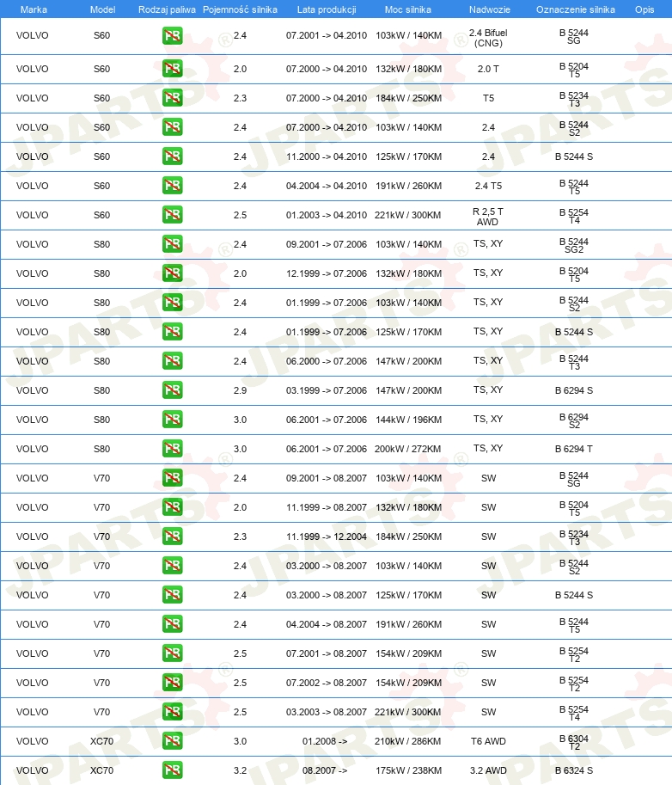The height and width of the screenshot is (785, 672).
Task: Click fuel icon in S60 2.0 T row
Action: [x=172, y=69]
